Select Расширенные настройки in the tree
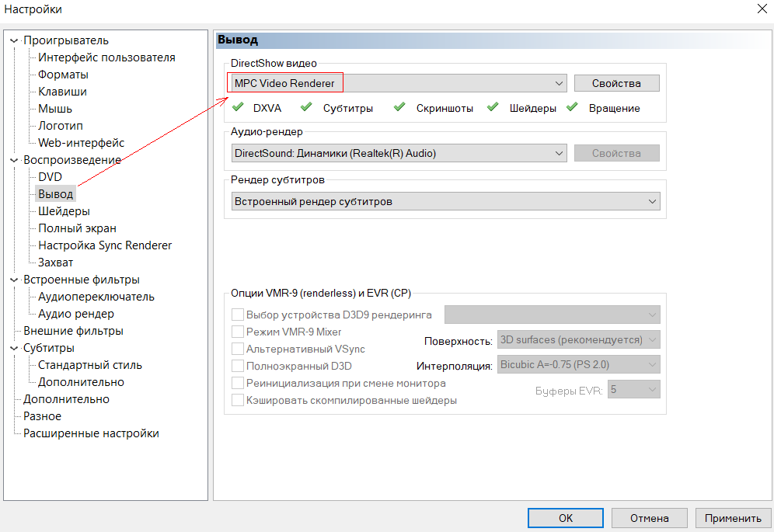The height and width of the screenshot is (532, 774). click(92, 433)
